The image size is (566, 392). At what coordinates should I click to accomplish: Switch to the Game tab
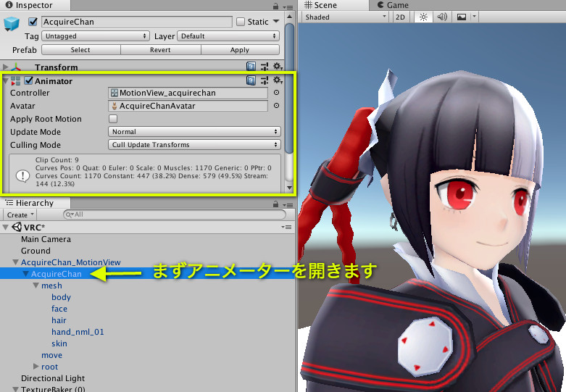[393, 5]
